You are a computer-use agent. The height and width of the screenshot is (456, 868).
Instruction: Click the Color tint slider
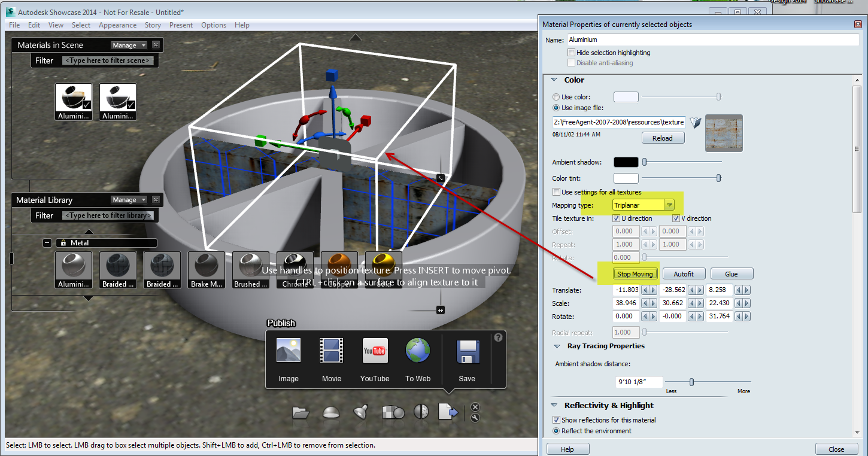(x=681, y=178)
